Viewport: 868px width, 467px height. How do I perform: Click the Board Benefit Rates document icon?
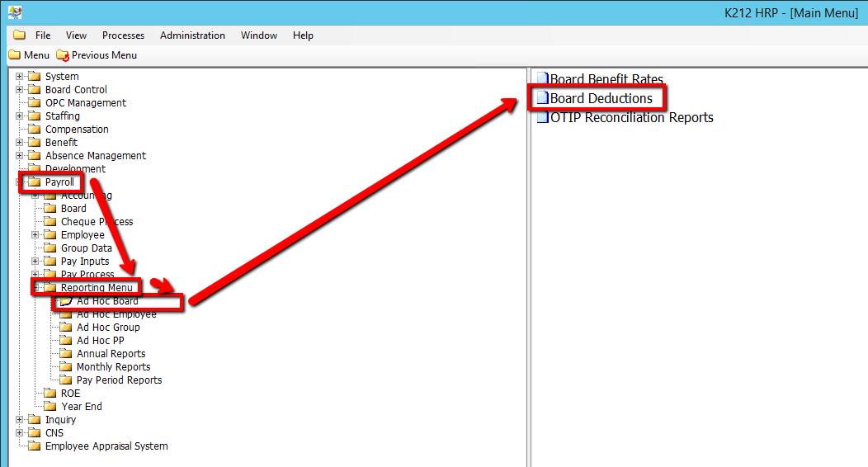tap(542, 80)
